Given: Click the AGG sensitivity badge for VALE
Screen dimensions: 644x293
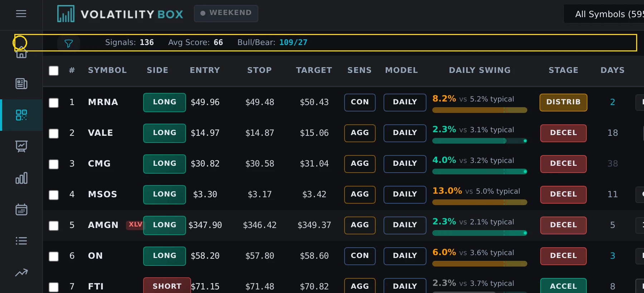Looking at the screenshot, I should pyautogui.click(x=360, y=133).
